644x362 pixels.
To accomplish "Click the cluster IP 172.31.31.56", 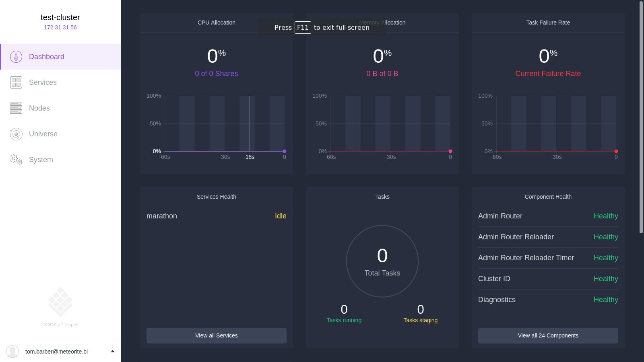I will 60,27.
